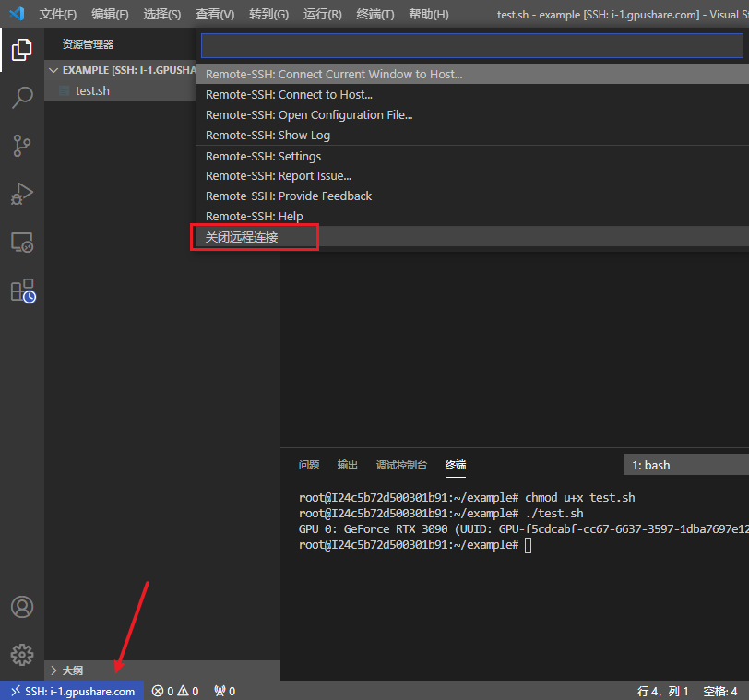This screenshot has height=700, width=749.
Task: Select Remote-SSH: Help
Action: coord(472,216)
